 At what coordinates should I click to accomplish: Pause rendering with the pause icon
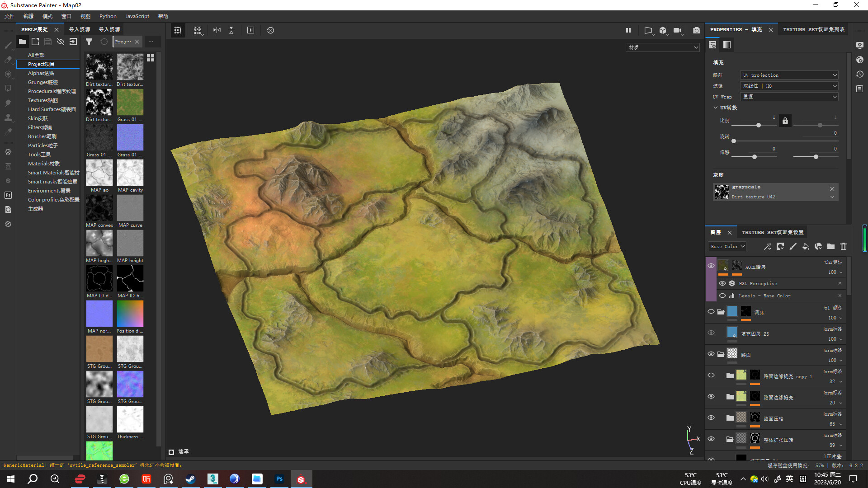628,30
